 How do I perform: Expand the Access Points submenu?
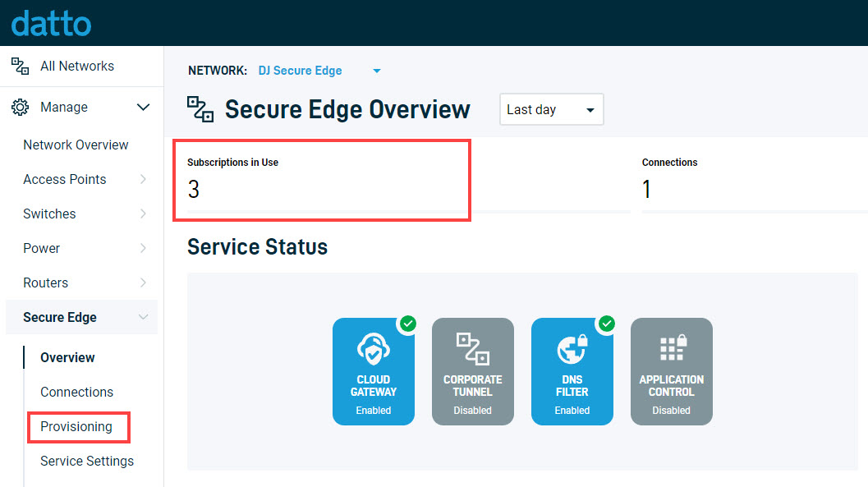click(144, 179)
